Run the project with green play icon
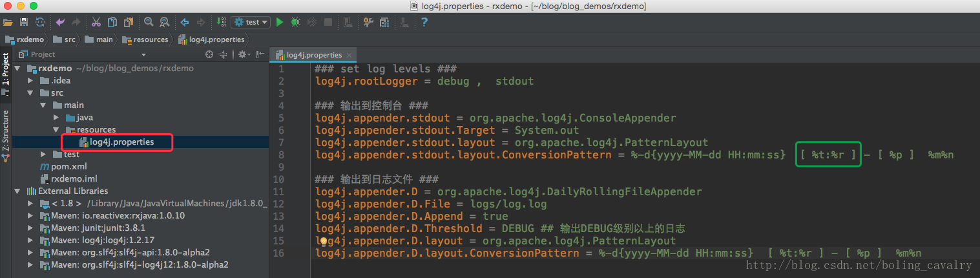 pyautogui.click(x=280, y=22)
